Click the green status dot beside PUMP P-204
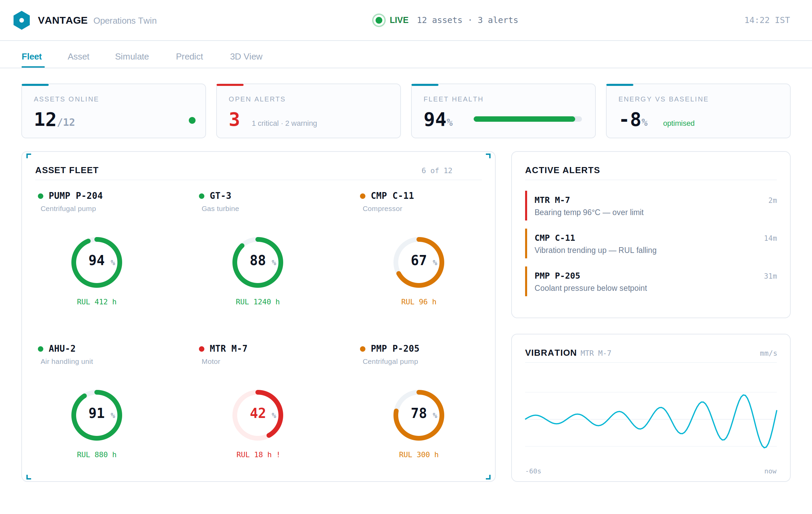The height and width of the screenshot is (514, 812). [x=41, y=196]
